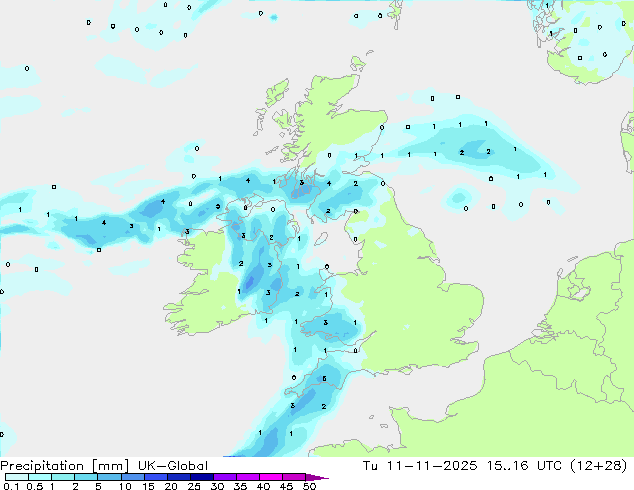
Task: Click the '15..16 UTC' time label
Action: (x=524, y=466)
